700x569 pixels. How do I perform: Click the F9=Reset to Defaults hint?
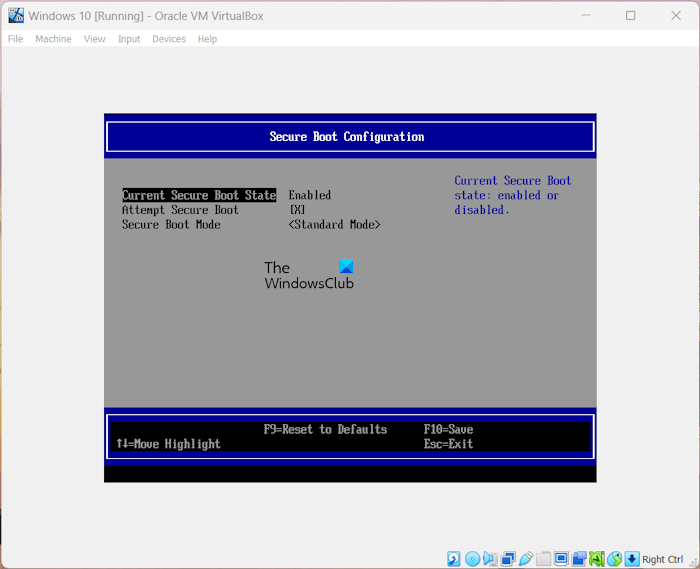point(325,429)
